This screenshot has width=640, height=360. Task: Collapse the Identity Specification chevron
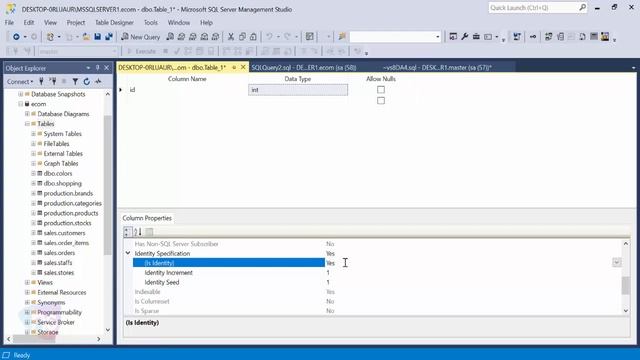(x=128, y=253)
